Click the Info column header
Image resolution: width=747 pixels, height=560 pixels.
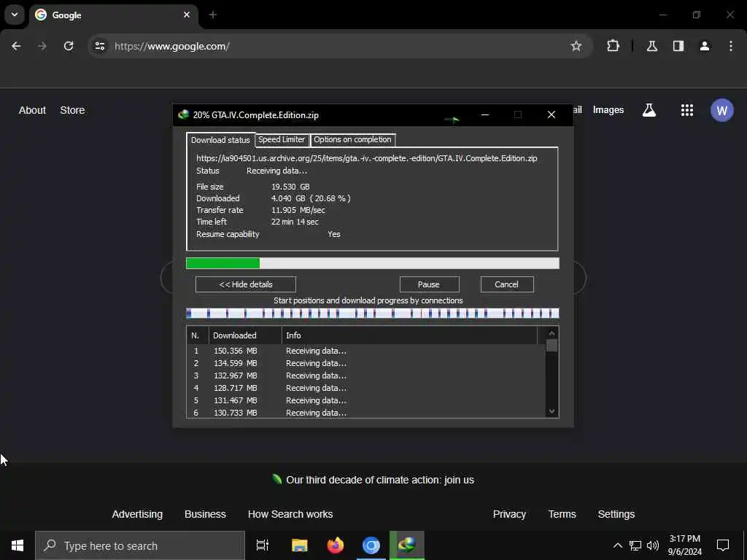(x=409, y=335)
